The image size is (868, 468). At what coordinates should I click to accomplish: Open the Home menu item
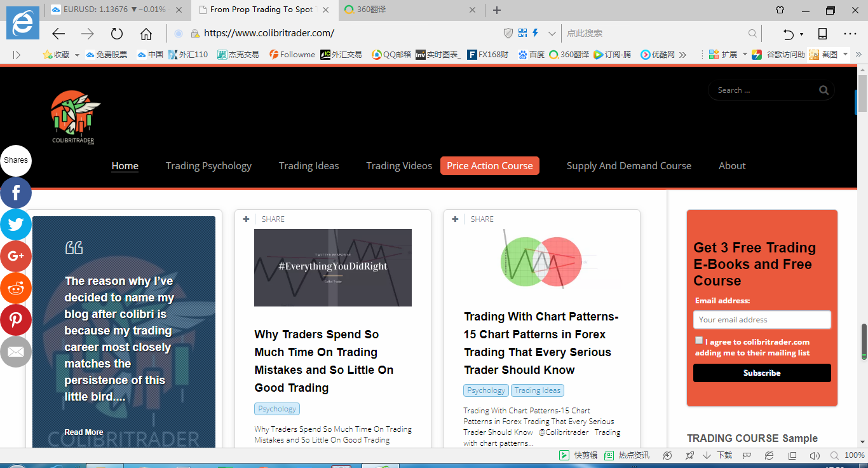(125, 166)
